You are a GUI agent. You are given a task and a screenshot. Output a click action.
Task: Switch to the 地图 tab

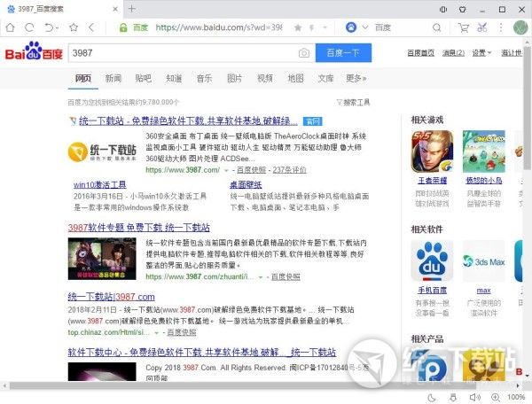[x=295, y=78]
